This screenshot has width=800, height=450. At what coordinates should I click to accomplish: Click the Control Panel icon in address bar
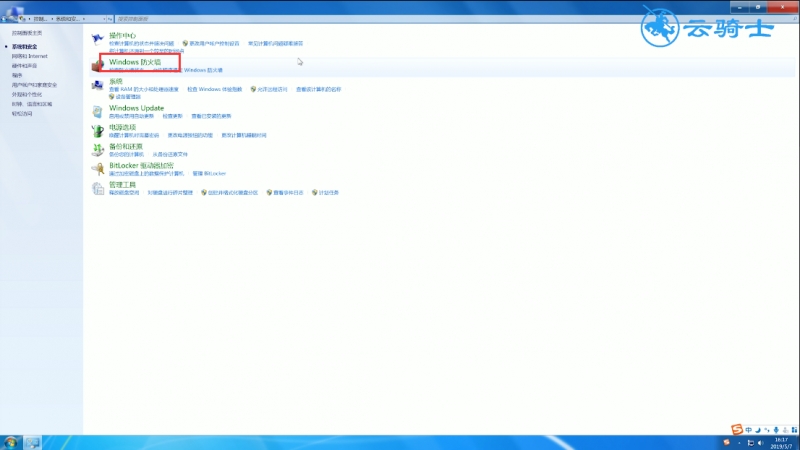tap(22, 19)
